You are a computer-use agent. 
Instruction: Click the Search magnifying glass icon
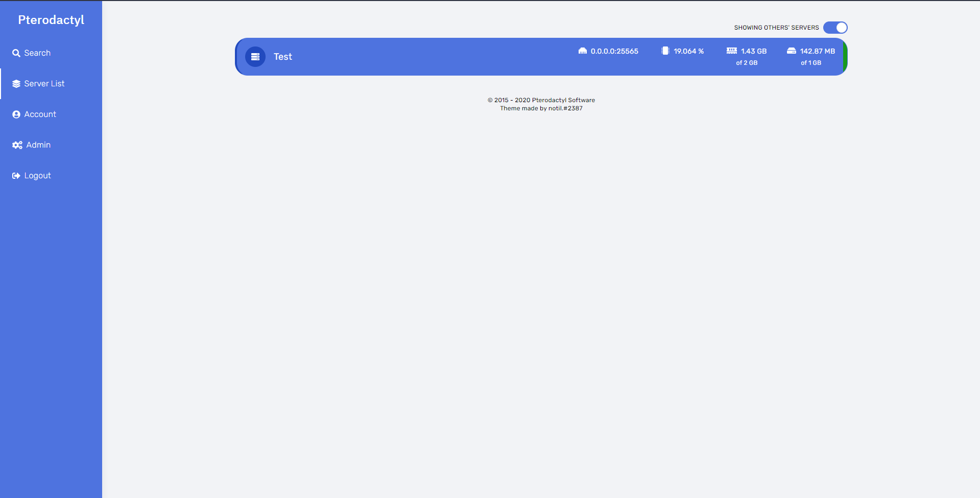pos(16,53)
